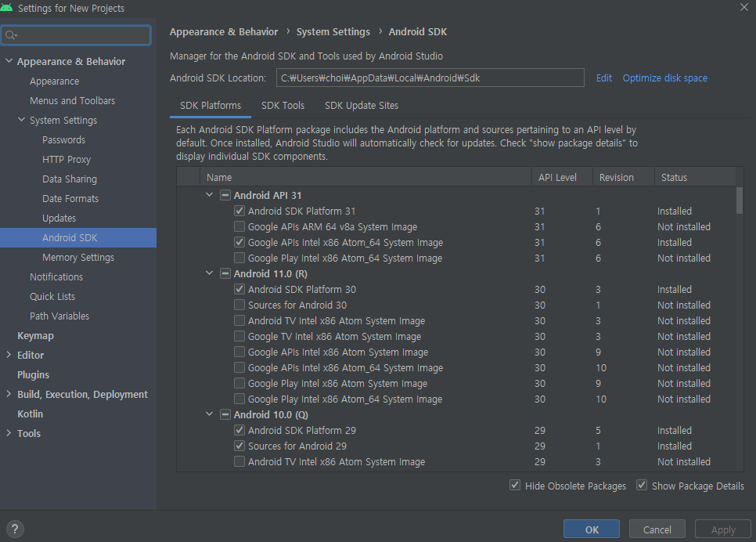Expand the Editor settings node

9,355
